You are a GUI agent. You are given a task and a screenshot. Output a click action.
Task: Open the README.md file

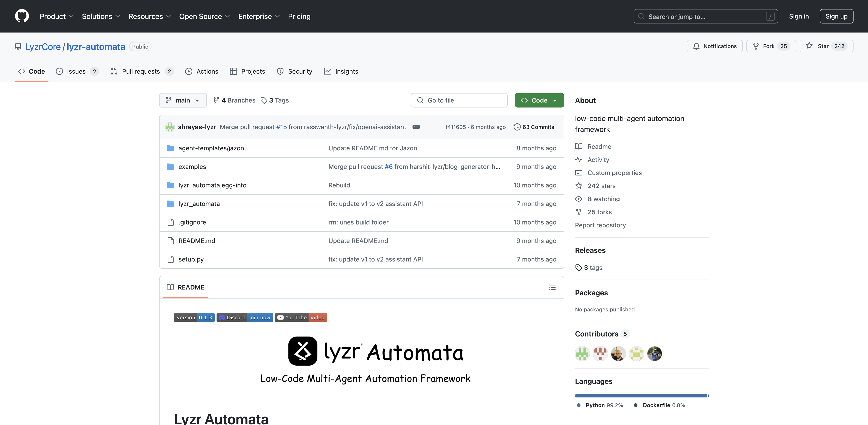[197, 241]
